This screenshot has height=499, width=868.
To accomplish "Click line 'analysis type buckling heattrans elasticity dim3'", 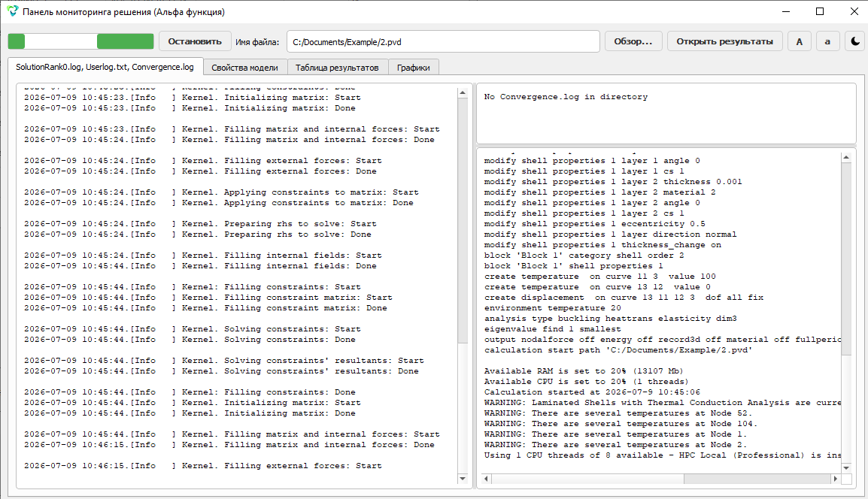I will point(611,318).
